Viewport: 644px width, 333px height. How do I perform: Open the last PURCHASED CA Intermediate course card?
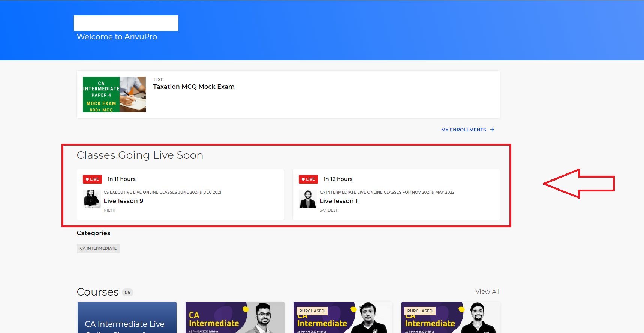tap(451, 317)
